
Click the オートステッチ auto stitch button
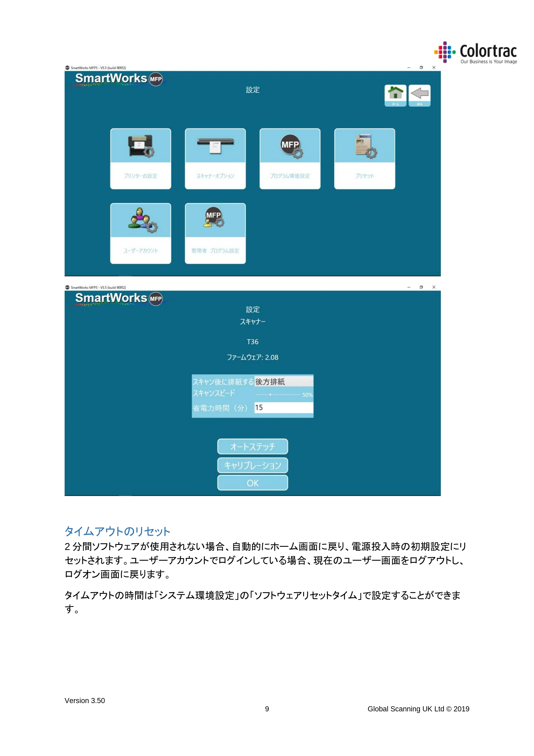[253, 447]
